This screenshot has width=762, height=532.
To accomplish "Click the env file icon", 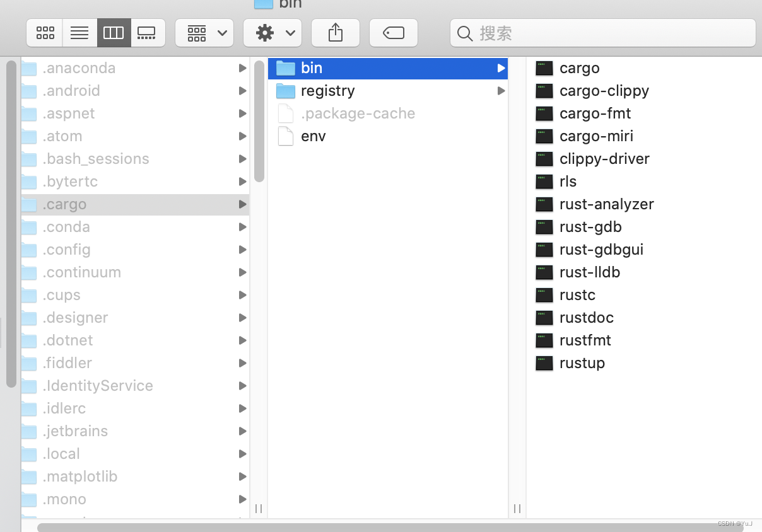I will click(x=286, y=136).
